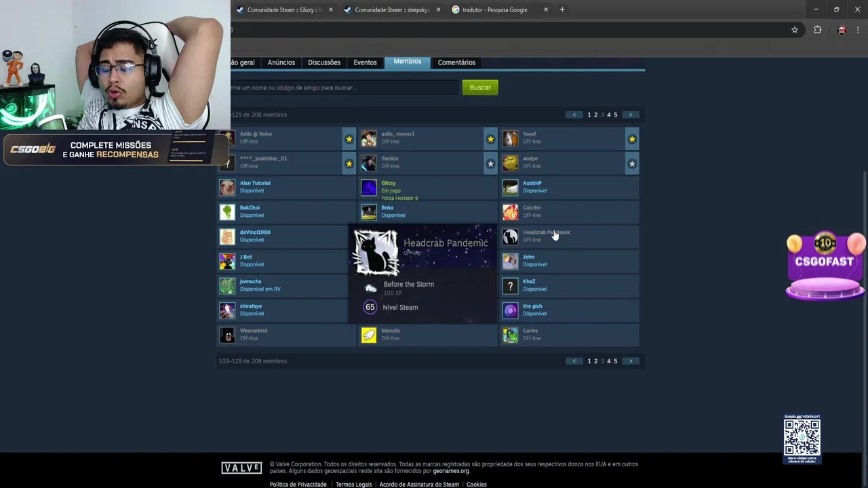Click adils_viewer1's cowboy avatar

[x=369, y=138]
